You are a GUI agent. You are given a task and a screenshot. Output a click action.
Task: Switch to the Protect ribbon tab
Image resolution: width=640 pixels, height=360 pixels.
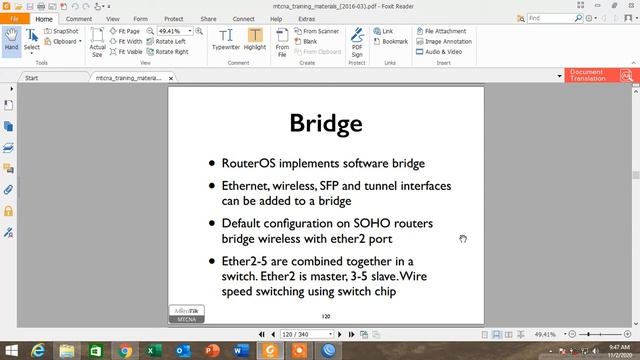pos(173,19)
